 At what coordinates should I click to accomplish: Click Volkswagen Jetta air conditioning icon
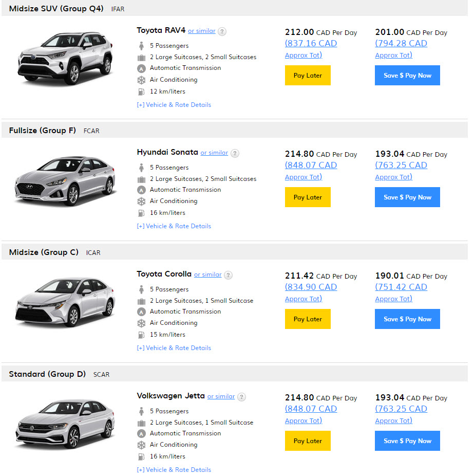pos(141,445)
